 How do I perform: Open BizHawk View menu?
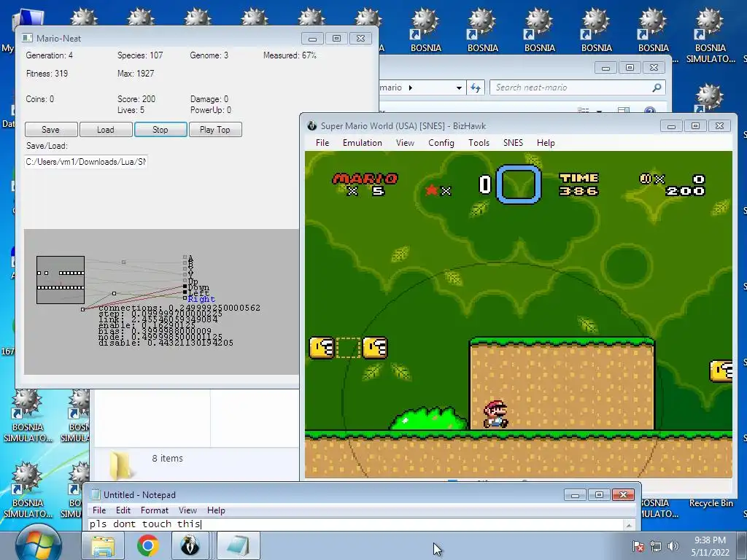pos(405,143)
